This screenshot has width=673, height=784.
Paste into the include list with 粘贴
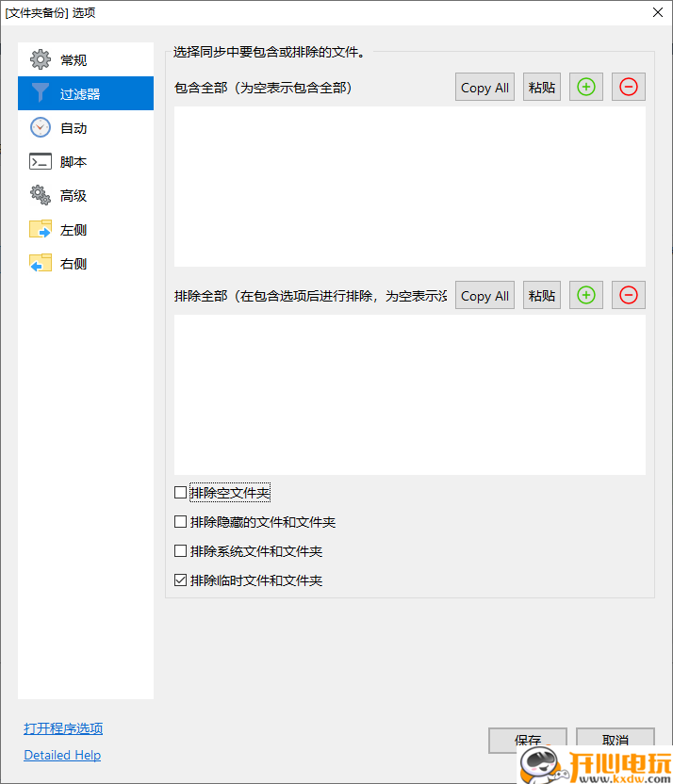[x=541, y=87]
